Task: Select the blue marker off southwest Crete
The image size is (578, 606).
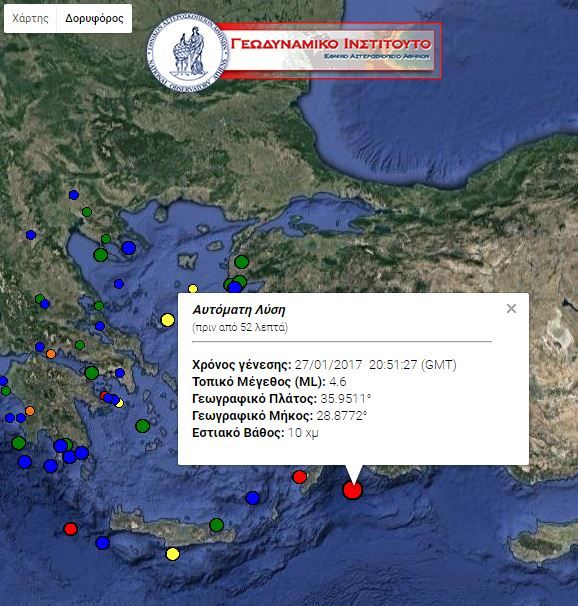Action: [102, 543]
